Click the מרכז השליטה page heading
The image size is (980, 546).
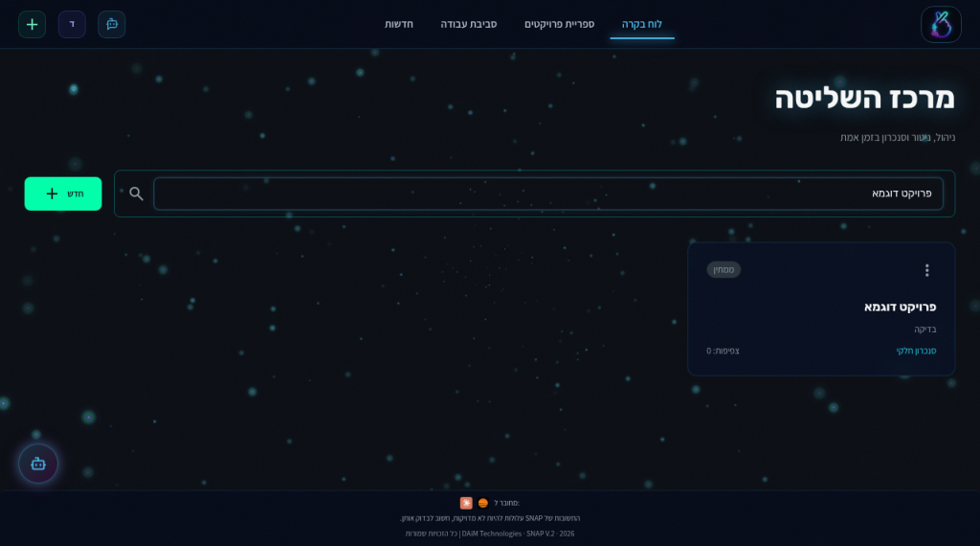pos(865,99)
